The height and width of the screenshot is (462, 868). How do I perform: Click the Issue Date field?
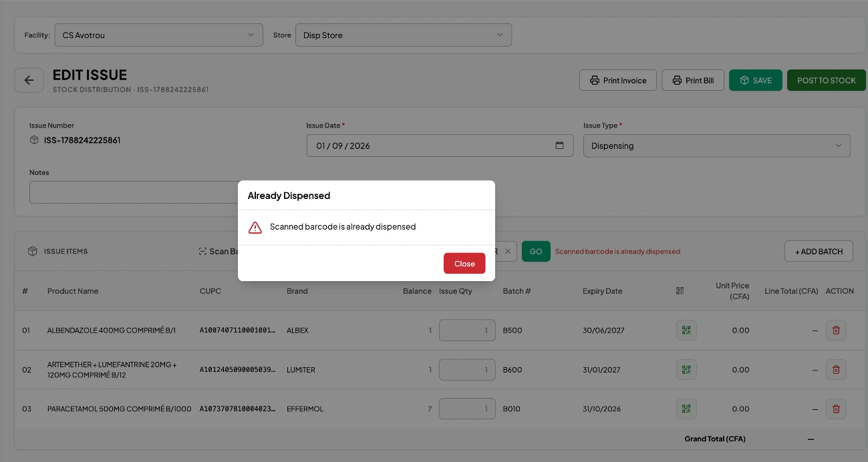[440, 146]
